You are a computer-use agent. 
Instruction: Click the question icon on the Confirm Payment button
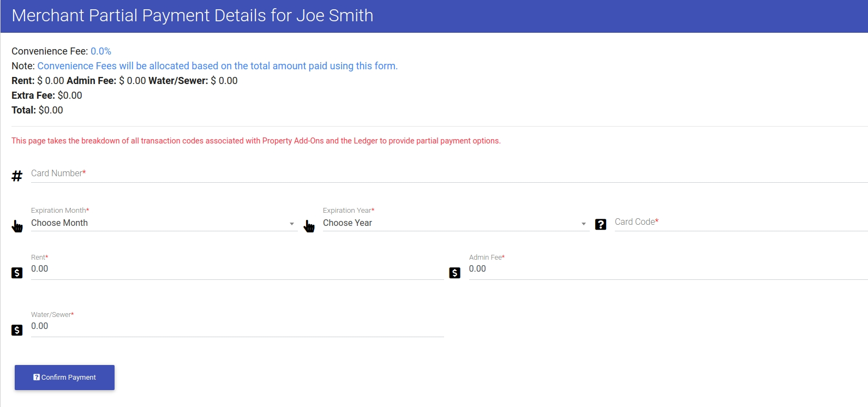pyautogui.click(x=37, y=377)
